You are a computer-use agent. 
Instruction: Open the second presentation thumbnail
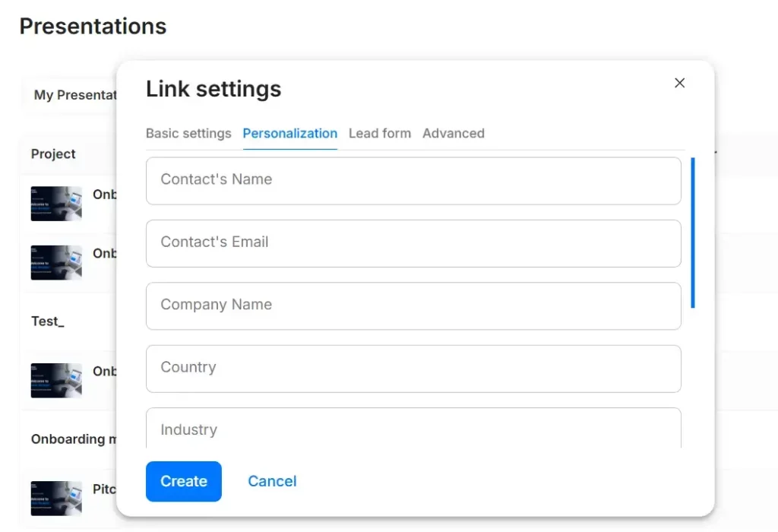coord(56,262)
